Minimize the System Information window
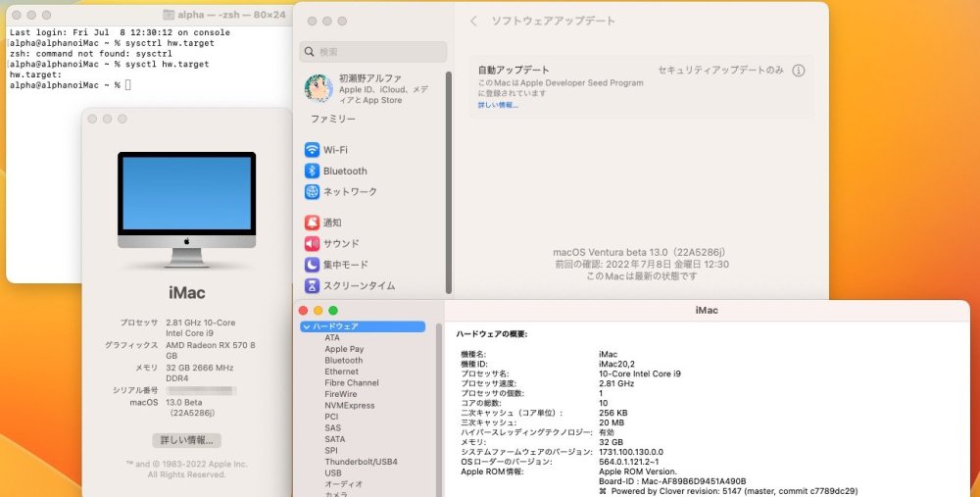This screenshot has height=497, width=980. pyautogui.click(x=318, y=311)
